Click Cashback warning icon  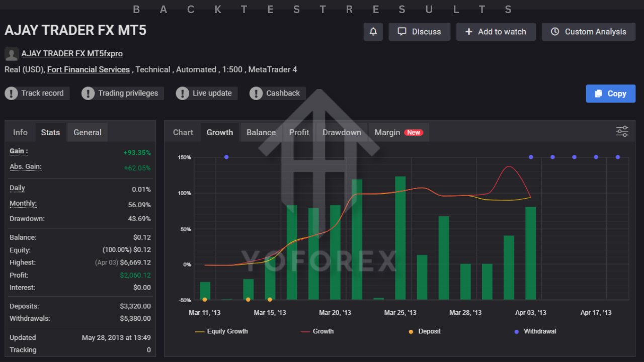(x=256, y=94)
